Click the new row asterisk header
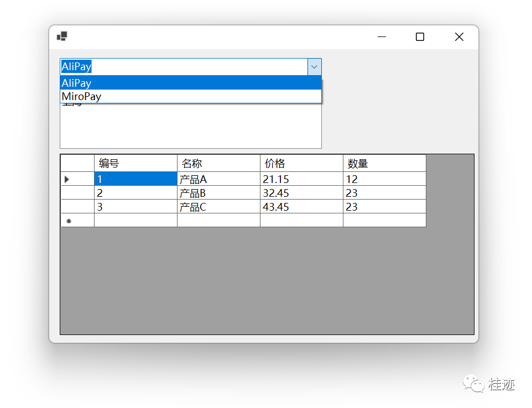Image resolution: width=532 pixels, height=408 pixels. pyautogui.click(x=77, y=221)
